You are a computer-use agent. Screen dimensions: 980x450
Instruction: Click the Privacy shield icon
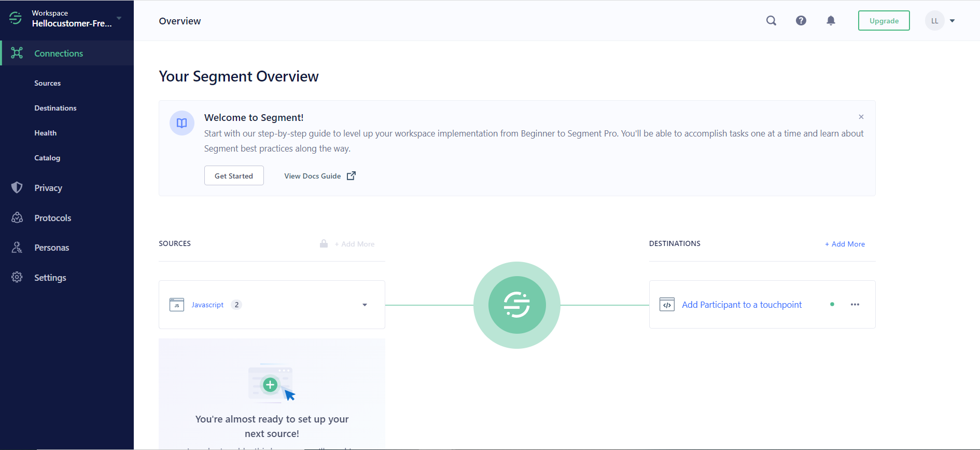(x=17, y=187)
